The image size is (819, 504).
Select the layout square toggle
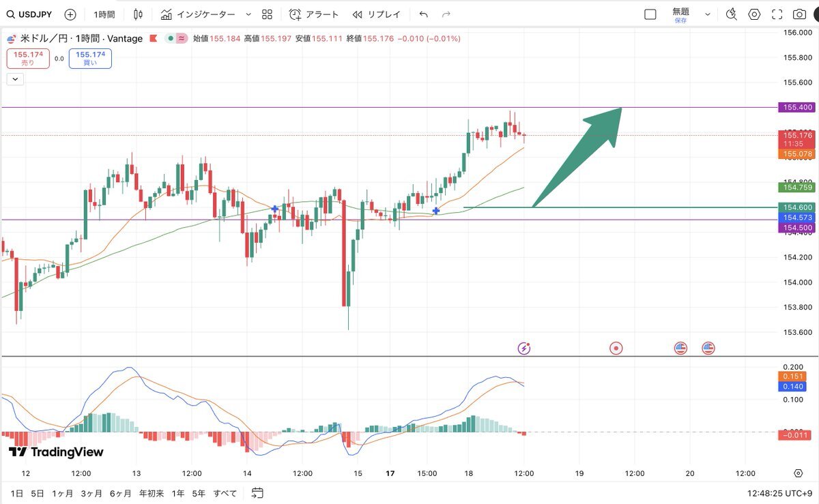650,14
